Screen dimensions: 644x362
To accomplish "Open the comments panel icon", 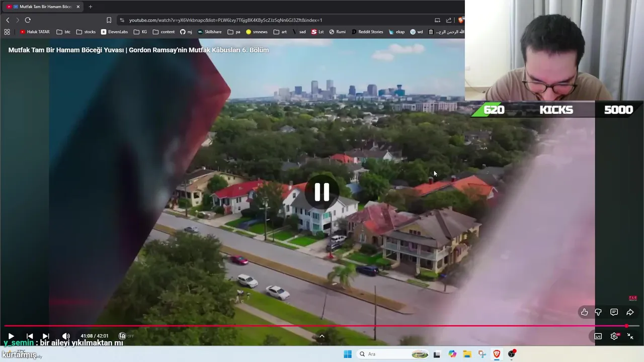I will tap(614, 312).
